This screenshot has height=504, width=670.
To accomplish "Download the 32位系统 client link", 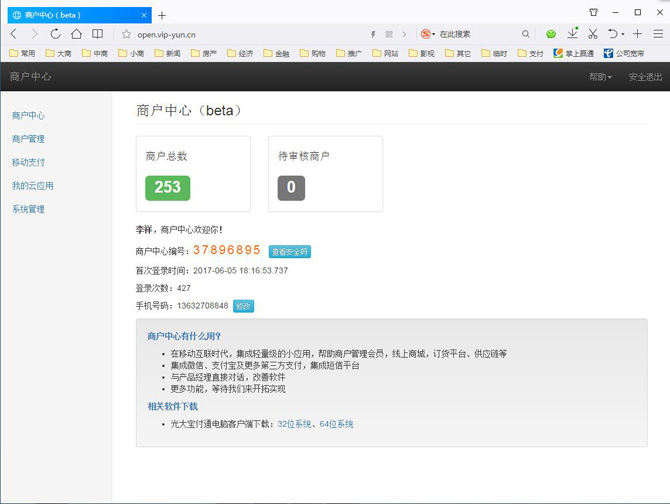I will [x=295, y=424].
